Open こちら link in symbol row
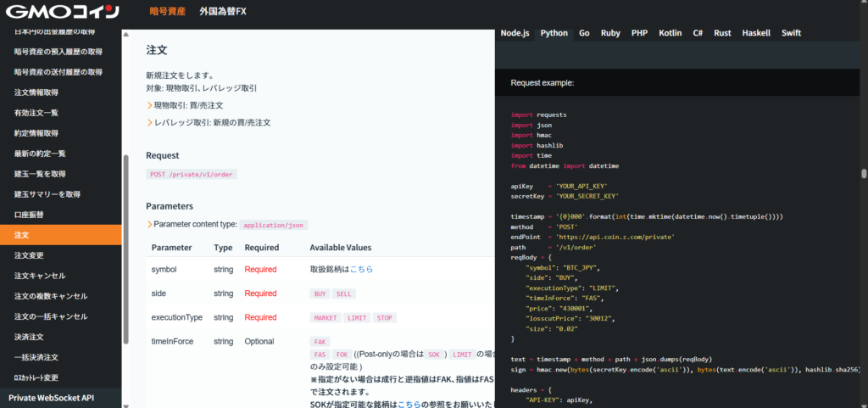This screenshot has height=408, width=868. pos(361,269)
